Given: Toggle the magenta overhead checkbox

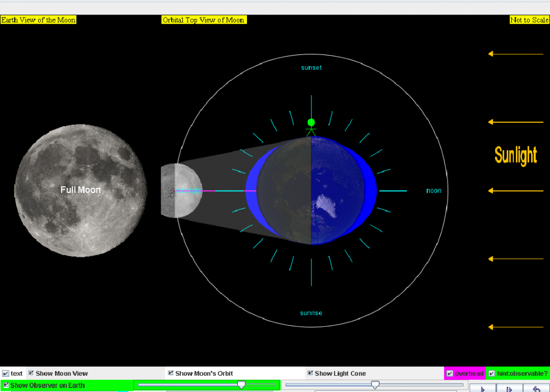Looking at the screenshot, I should point(450,373).
